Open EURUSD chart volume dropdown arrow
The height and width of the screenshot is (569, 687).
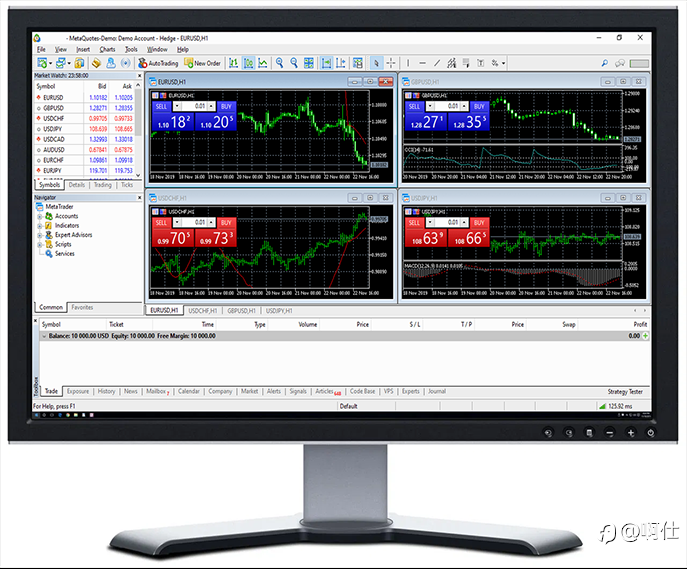[x=177, y=106]
